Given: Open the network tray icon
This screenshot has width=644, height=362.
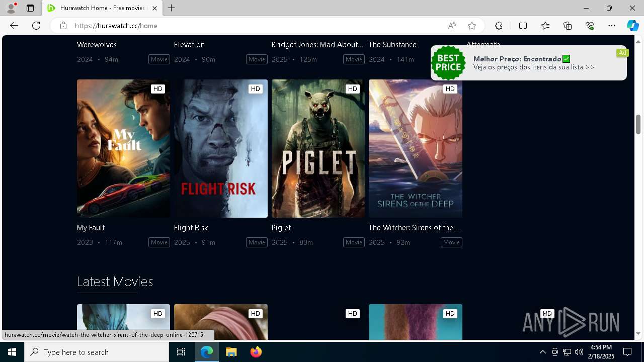Looking at the screenshot, I should (x=567, y=352).
